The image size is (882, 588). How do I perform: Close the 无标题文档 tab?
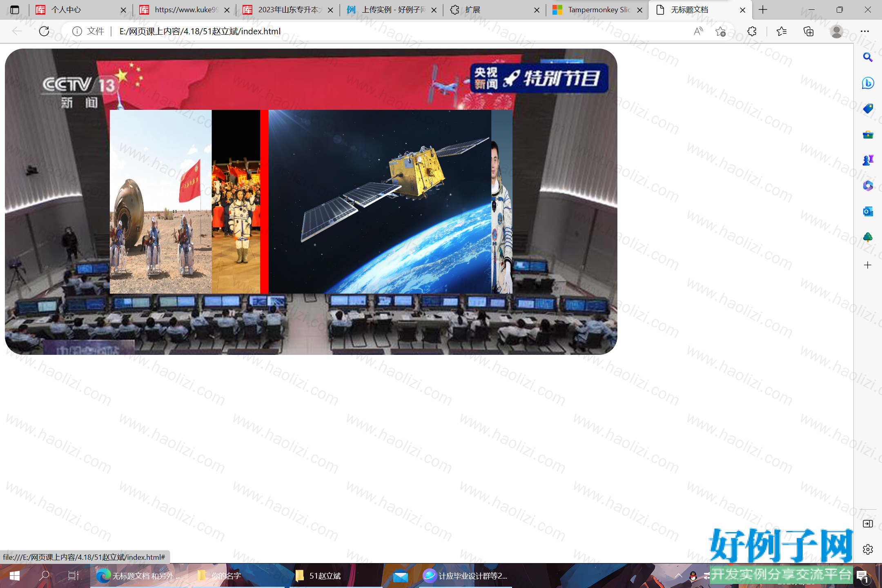(743, 10)
